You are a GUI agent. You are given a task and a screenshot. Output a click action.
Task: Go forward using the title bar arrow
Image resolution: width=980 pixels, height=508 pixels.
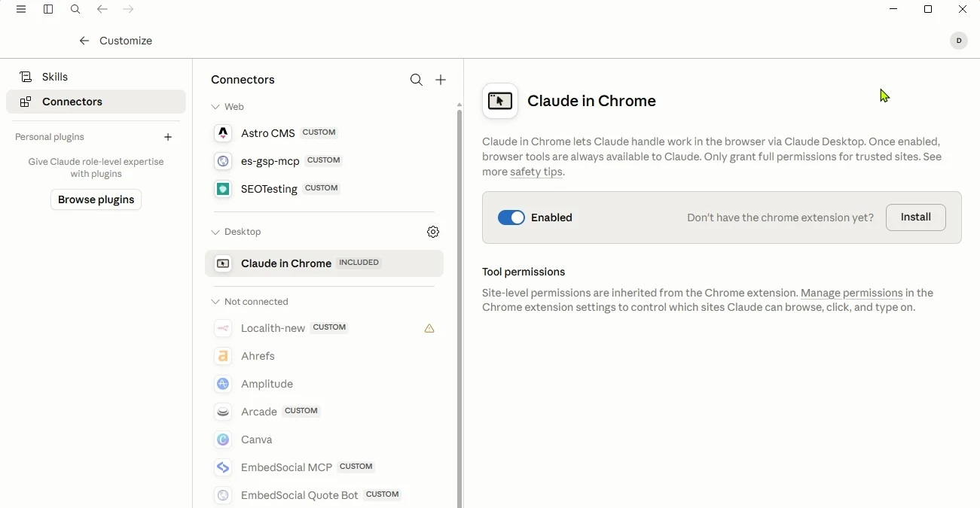[x=129, y=10]
